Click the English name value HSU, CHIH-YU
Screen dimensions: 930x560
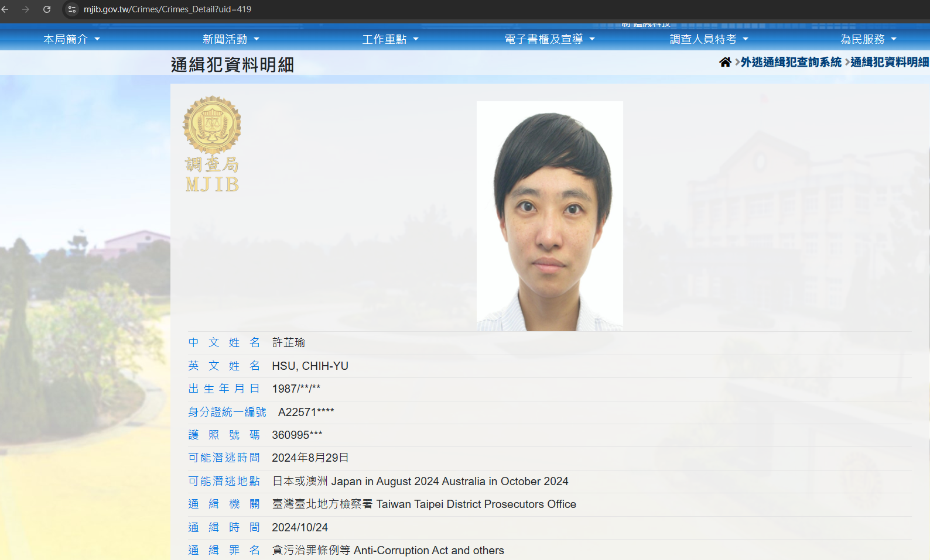310,366
